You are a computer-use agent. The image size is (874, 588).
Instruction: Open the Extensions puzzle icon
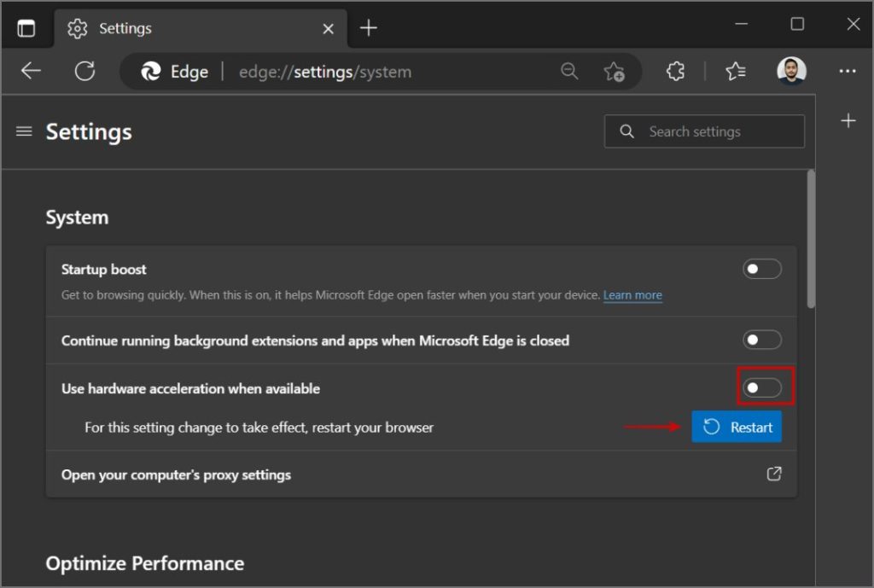pyautogui.click(x=676, y=71)
